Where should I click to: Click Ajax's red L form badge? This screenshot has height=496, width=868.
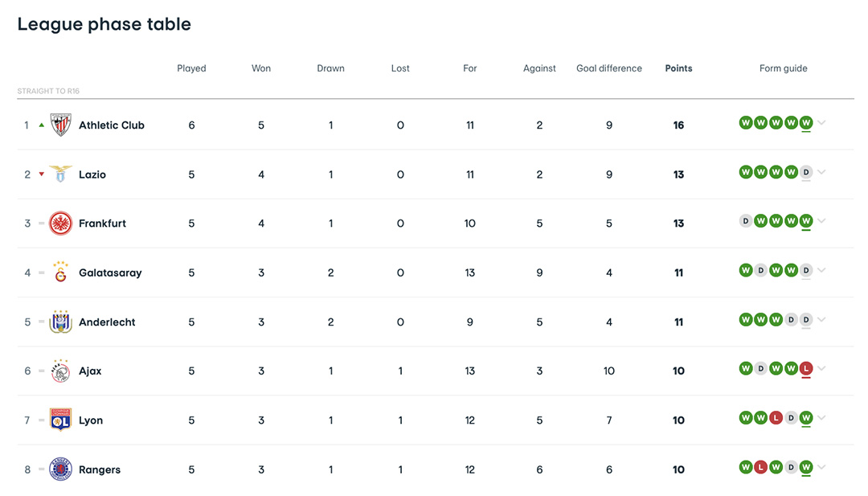806,368
